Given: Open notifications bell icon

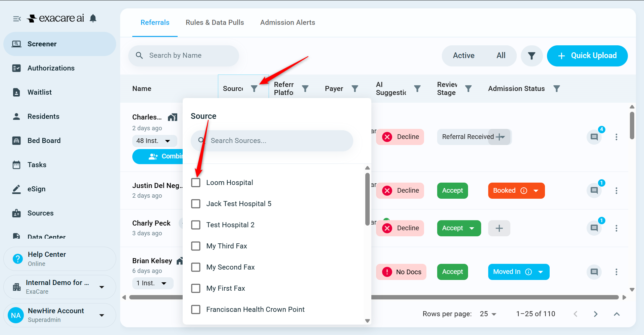Looking at the screenshot, I should point(93,18).
